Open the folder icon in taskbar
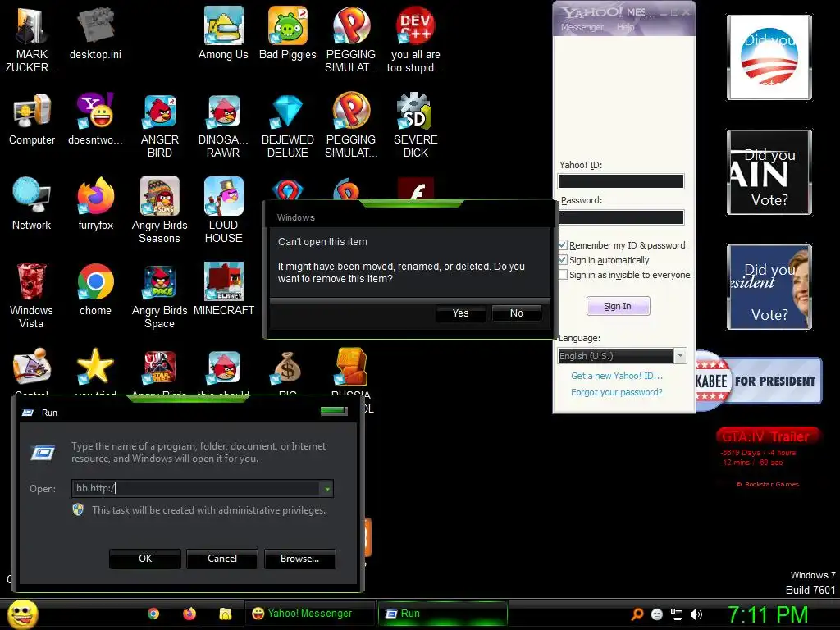The image size is (840, 630). click(x=226, y=614)
